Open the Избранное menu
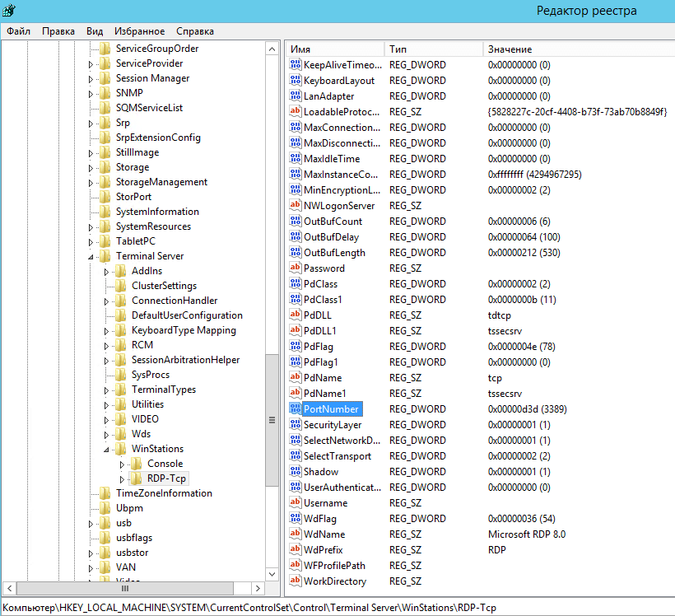The image size is (675, 616). coord(139,31)
